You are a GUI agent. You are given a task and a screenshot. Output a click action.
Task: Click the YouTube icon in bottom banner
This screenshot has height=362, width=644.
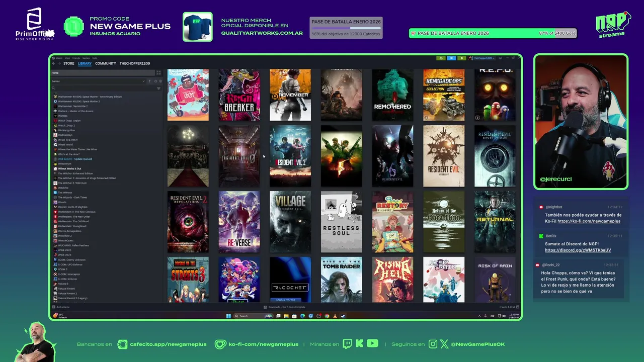372,344
